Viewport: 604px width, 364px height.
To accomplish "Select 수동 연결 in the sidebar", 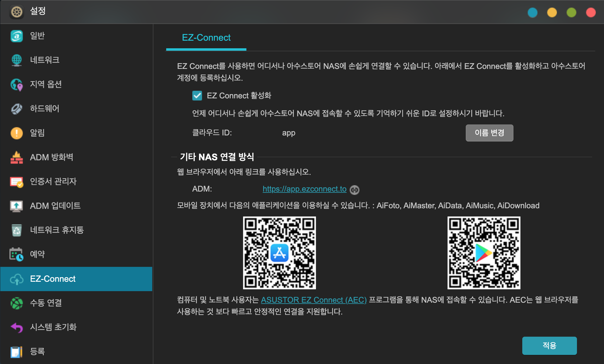I will pos(46,303).
